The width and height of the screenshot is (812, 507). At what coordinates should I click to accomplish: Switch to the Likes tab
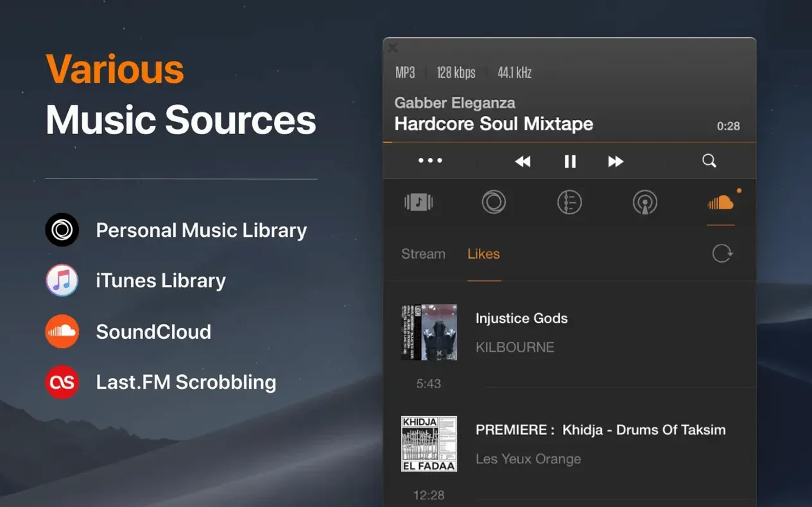(483, 253)
